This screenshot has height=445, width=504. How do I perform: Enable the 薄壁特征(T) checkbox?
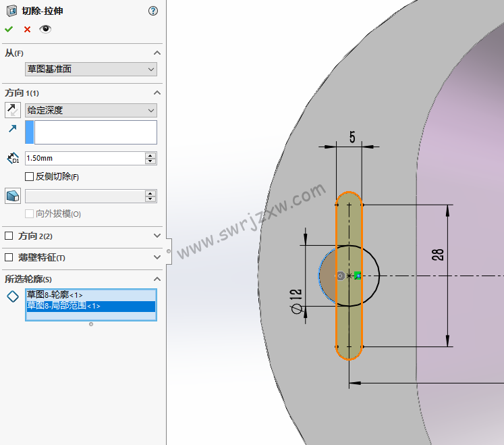coord(9,257)
